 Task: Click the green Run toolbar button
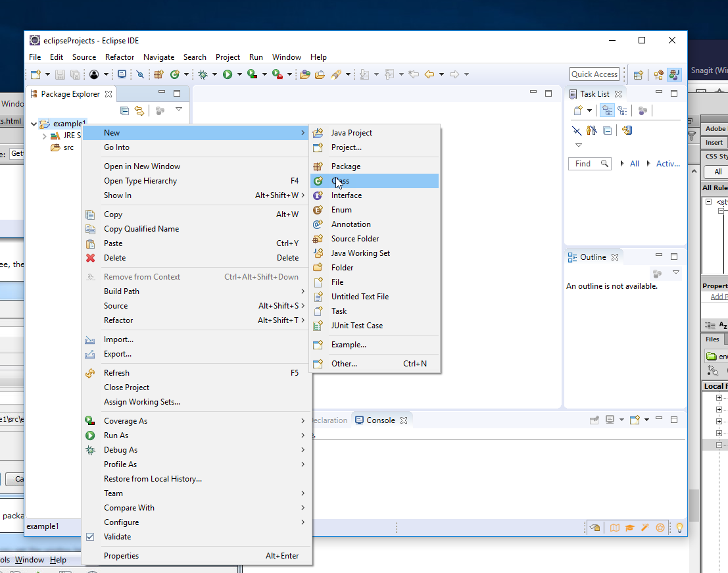click(228, 74)
